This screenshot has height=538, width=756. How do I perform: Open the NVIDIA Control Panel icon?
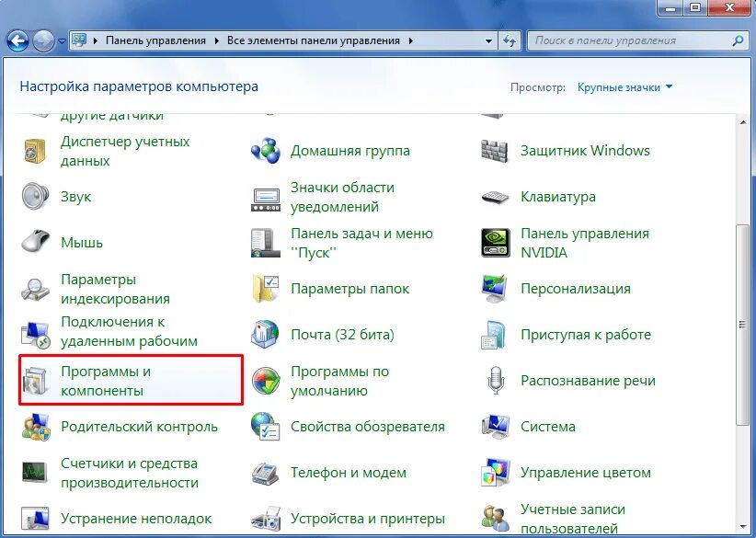[495, 243]
